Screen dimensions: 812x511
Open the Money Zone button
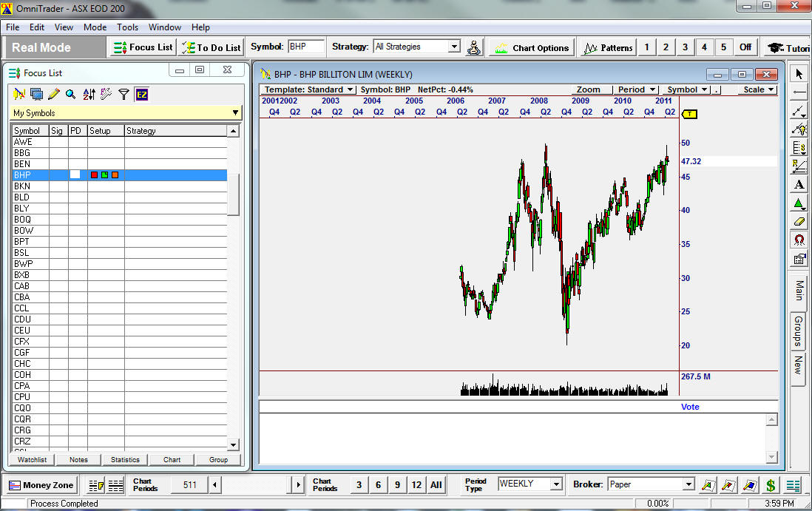[41, 485]
